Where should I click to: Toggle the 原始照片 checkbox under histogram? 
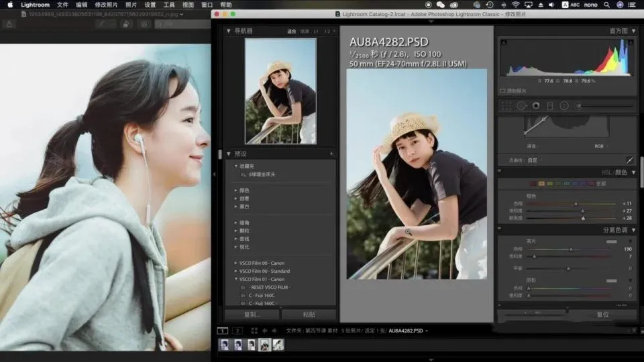(x=502, y=90)
